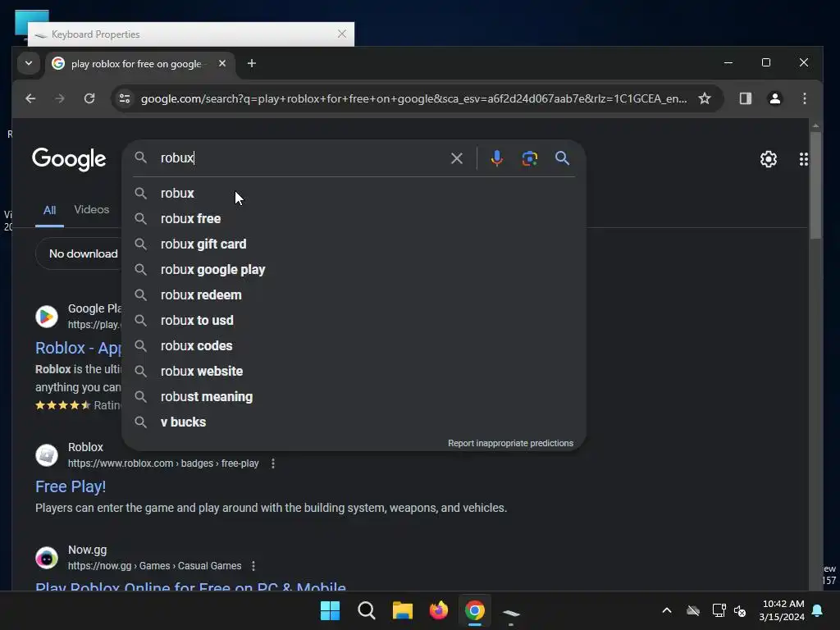Open the Google apps grid
The height and width of the screenshot is (630, 840).
pos(804,159)
